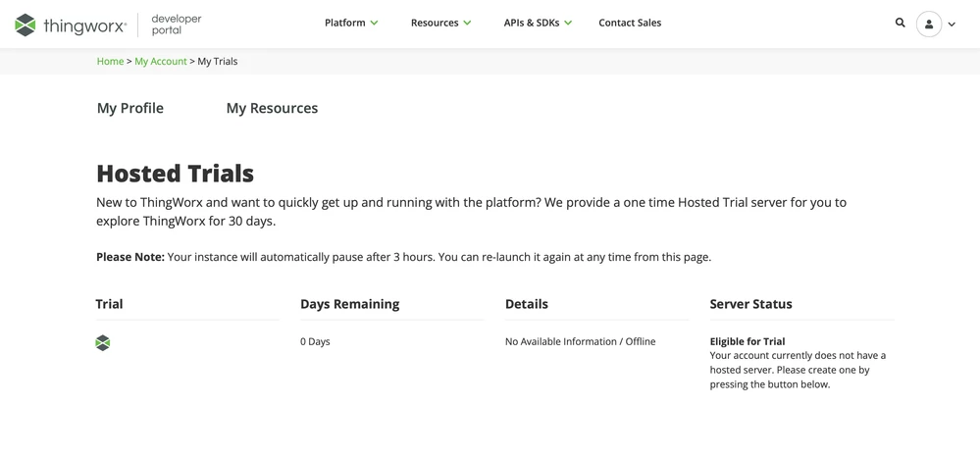
Task: Click the developer portal label
Action: point(177,25)
